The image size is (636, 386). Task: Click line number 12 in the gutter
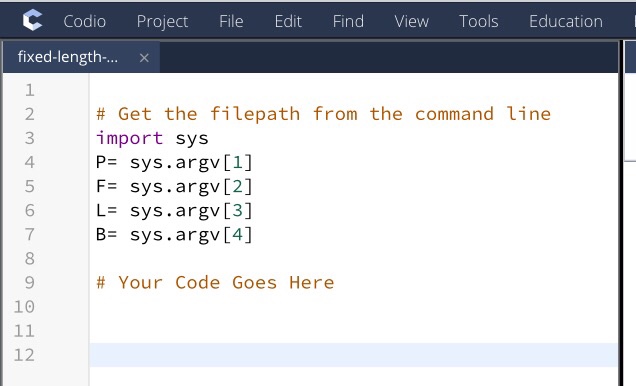[24, 355]
